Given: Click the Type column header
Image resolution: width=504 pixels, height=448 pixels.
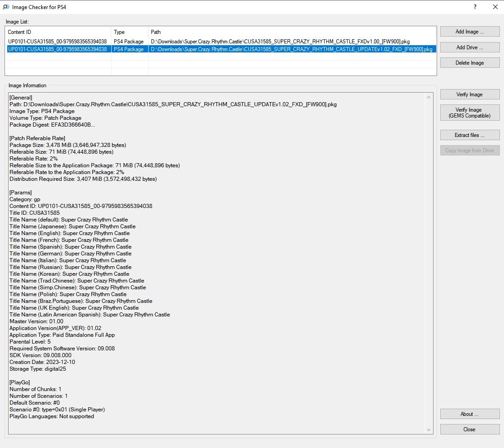Looking at the screenshot, I should click(x=130, y=32).
